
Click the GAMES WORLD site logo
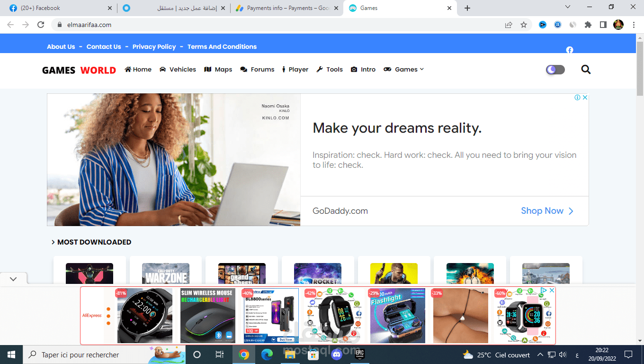coord(79,70)
